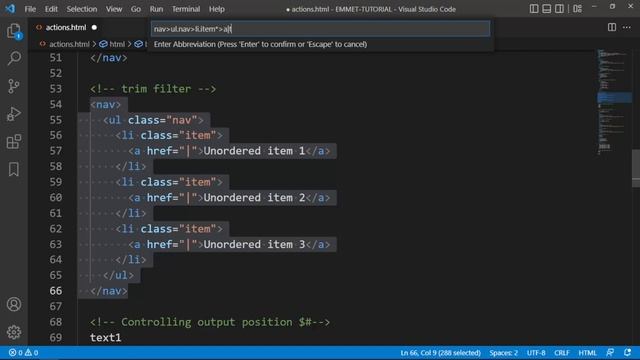Click the errors count in status bar
Screen dimensions: 640x360
[x=16, y=353]
